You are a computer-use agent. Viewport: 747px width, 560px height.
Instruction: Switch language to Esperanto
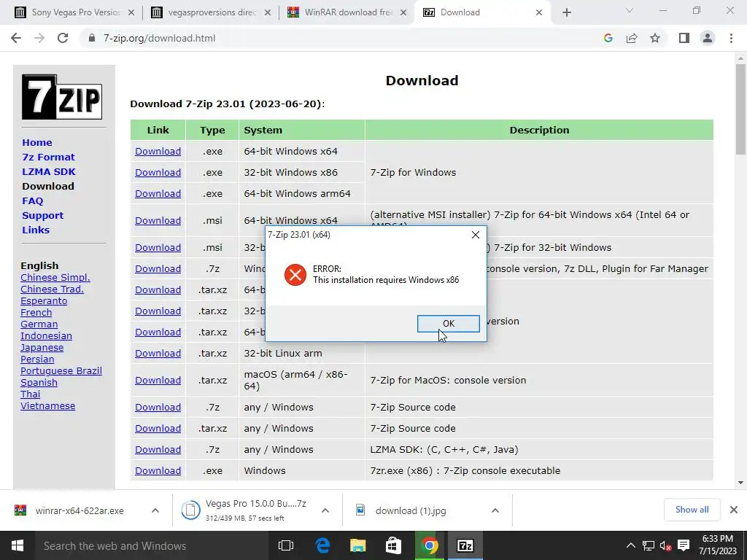coord(44,301)
